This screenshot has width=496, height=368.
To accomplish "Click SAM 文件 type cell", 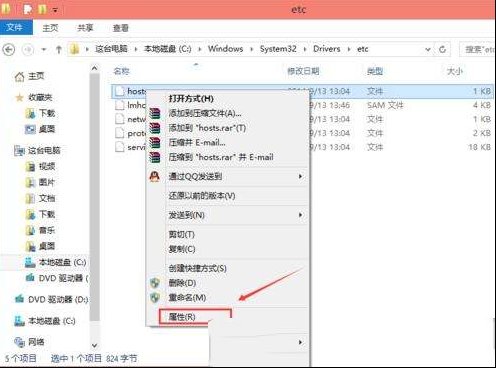I will (x=385, y=105).
